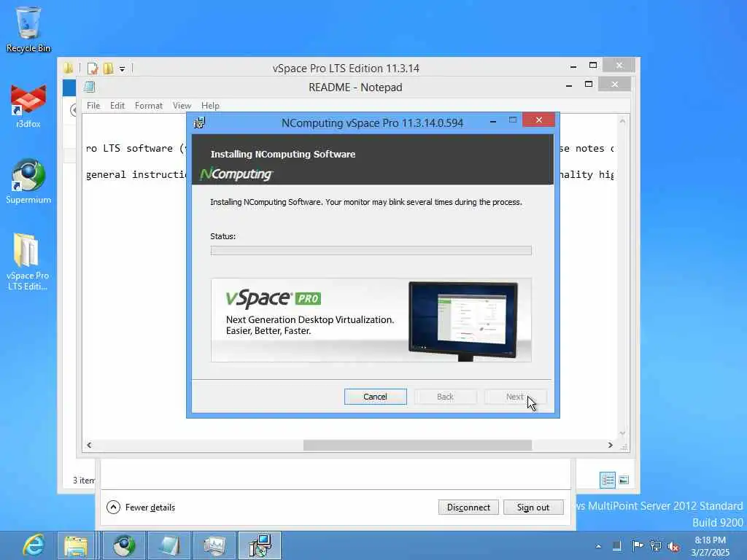747x560 pixels.
Task: Minimize the vSpace Pro LTS Explorer window
Action: click(x=573, y=67)
